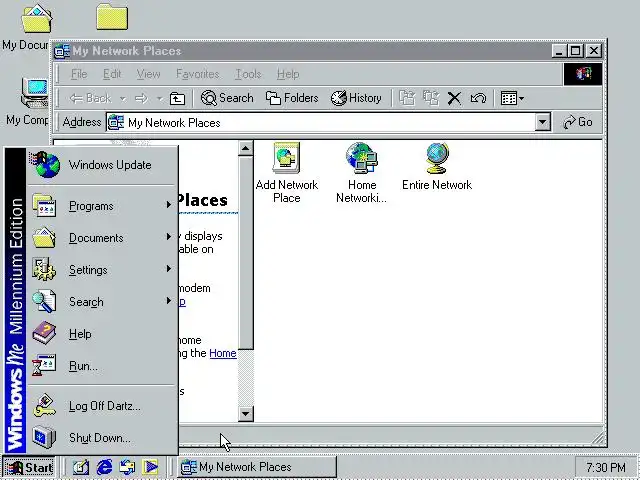Click the Start button
Screen dimensions: 640x480
pos(29,467)
